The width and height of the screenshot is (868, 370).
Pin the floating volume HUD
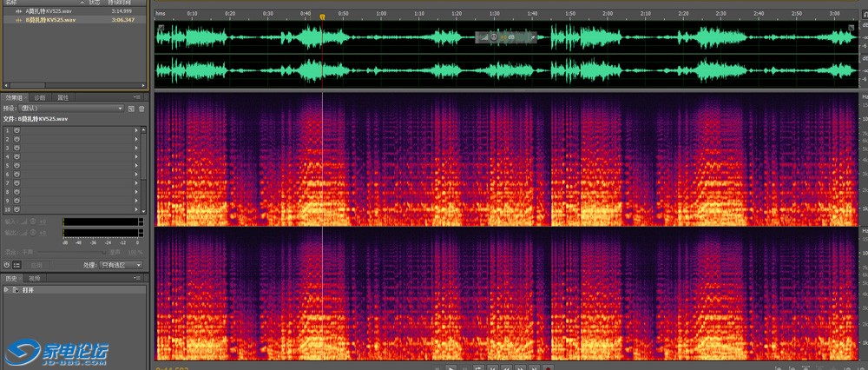(532, 37)
